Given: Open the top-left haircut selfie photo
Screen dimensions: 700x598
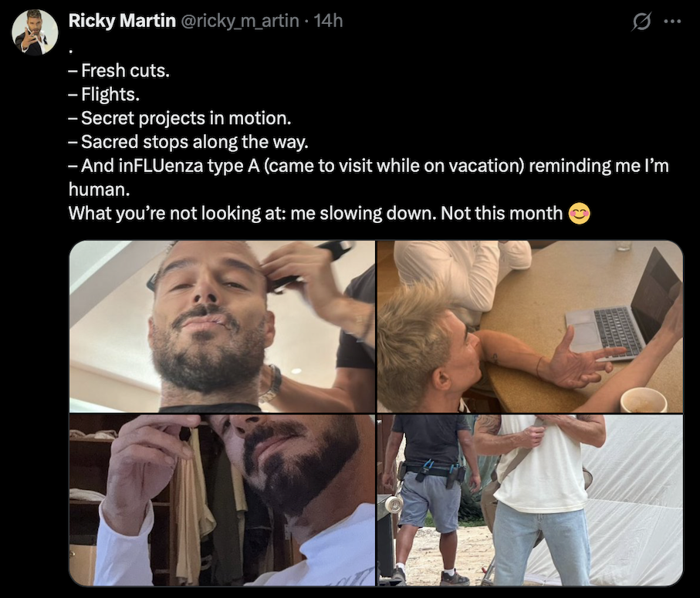Looking at the screenshot, I should coord(220,324).
